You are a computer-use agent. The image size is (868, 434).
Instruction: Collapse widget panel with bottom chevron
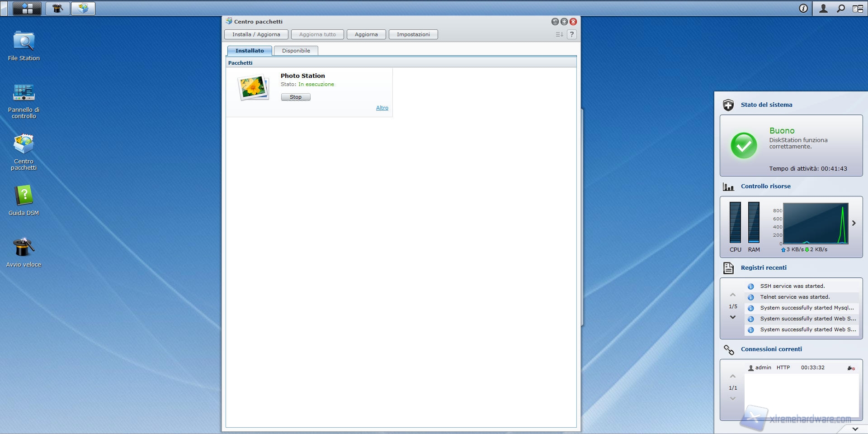point(855,429)
